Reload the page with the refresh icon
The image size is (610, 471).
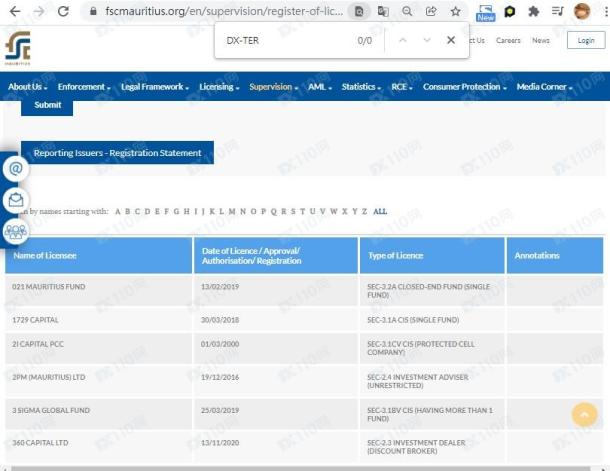click(x=63, y=11)
